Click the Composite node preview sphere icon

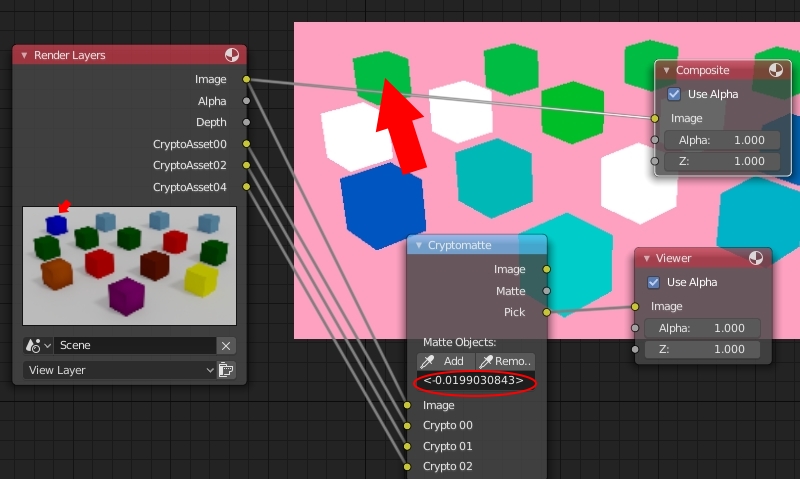[776, 70]
